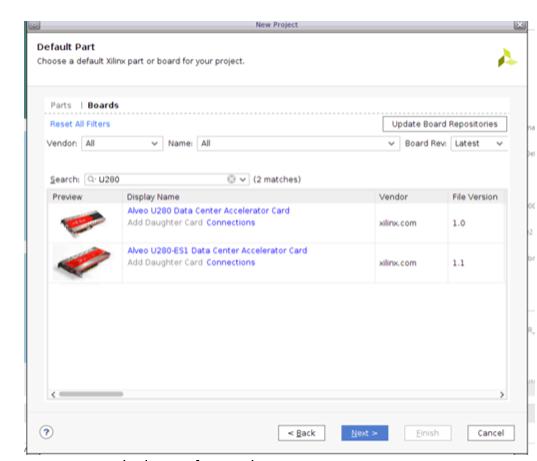Screen dimensions: 537x461
Task: Click xilinx.com vendor cell for U280 card
Action: [x=398, y=223]
